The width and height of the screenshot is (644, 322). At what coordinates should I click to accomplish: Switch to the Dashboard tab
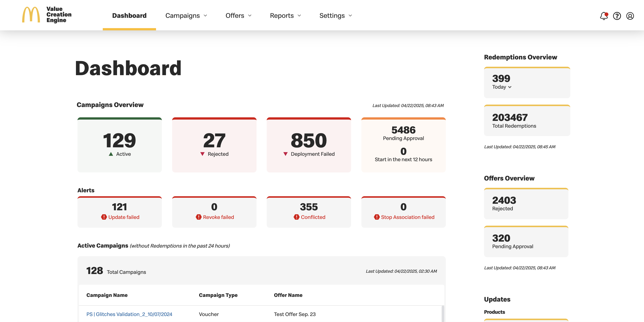tap(129, 16)
